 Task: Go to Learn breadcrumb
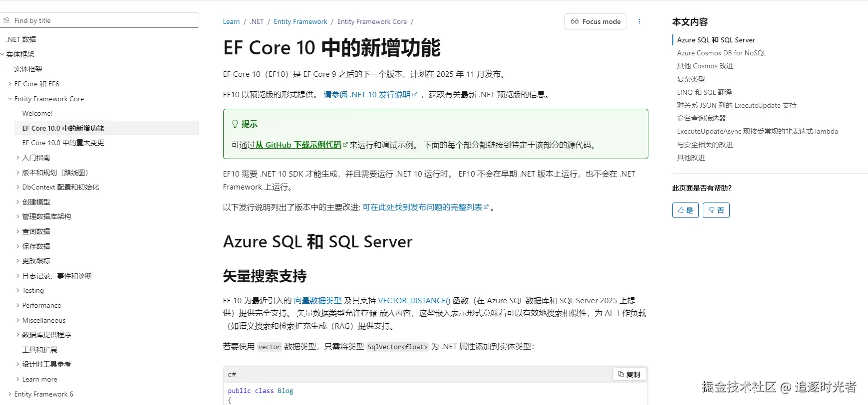click(x=231, y=21)
